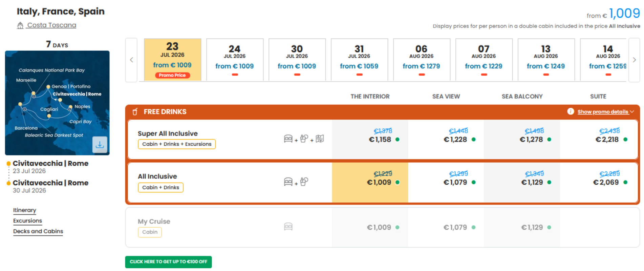Click the My Cruise title
The height and width of the screenshot is (271, 644).
(154, 221)
